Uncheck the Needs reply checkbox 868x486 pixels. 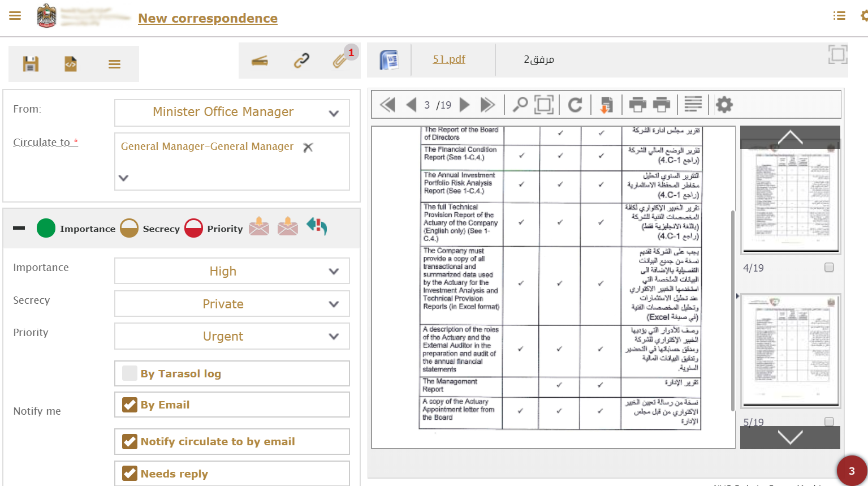click(130, 474)
